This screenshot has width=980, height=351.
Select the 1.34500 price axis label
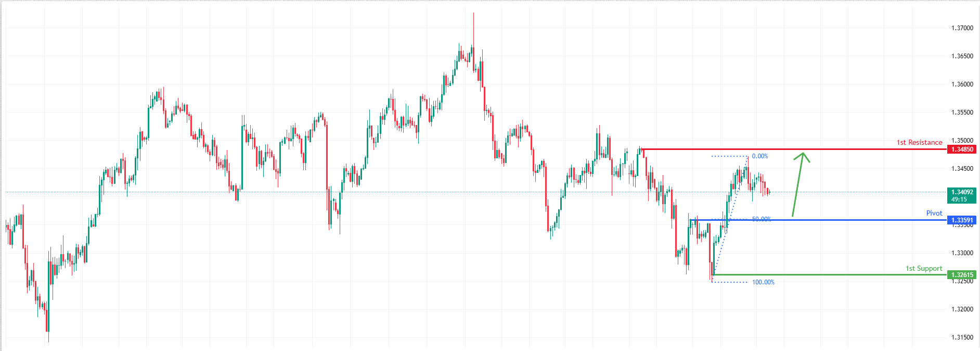coord(962,169)
